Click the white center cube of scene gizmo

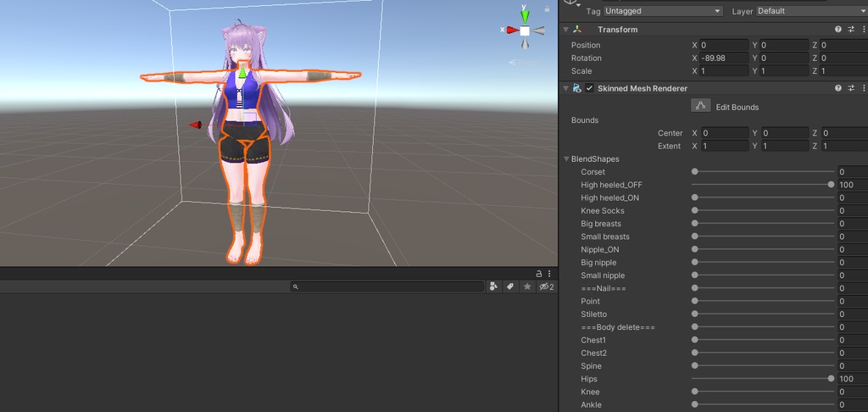[525, 31]
